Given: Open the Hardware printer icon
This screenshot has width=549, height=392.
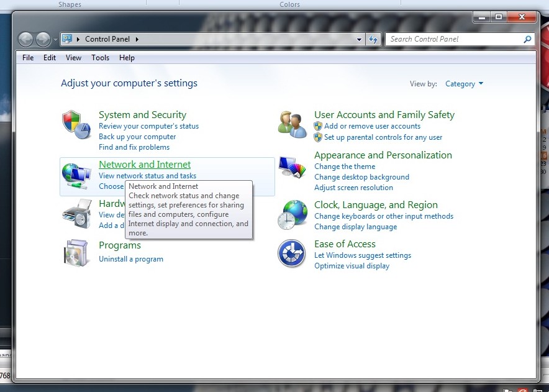Looking at the screenshot, I should [77, 214].
